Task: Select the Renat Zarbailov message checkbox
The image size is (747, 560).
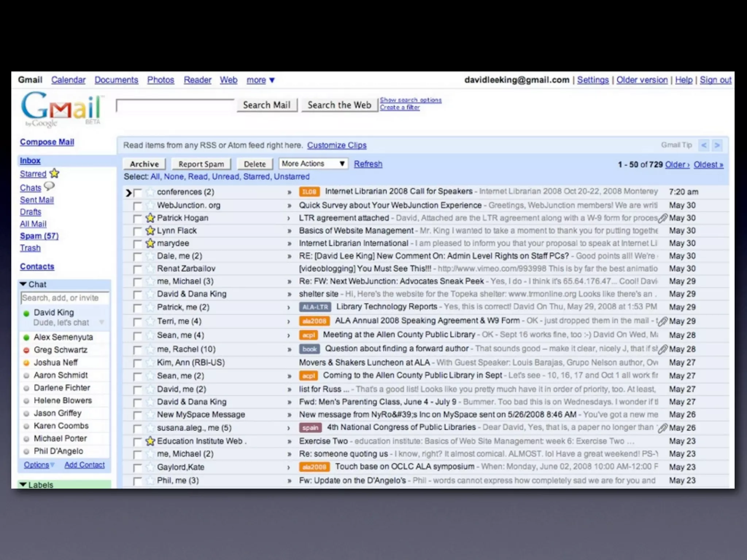Action: pyautogui.click(x=137, y=269)
